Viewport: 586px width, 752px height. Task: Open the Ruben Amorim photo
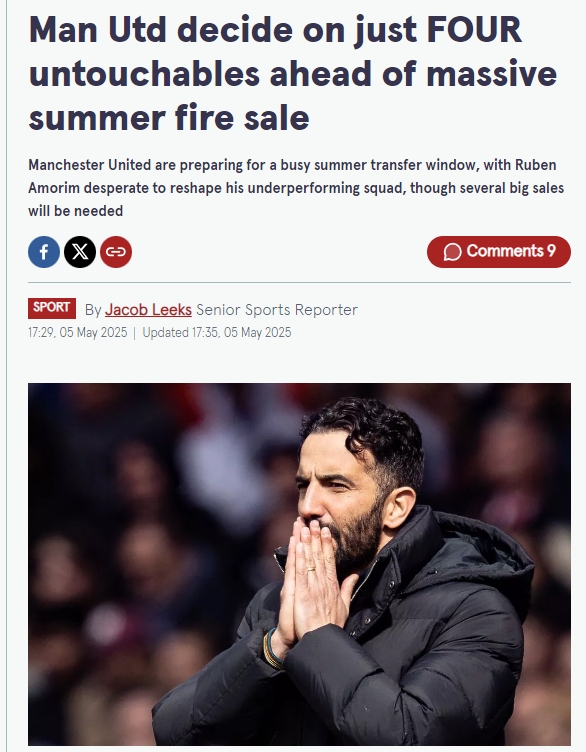pos(299,564)
